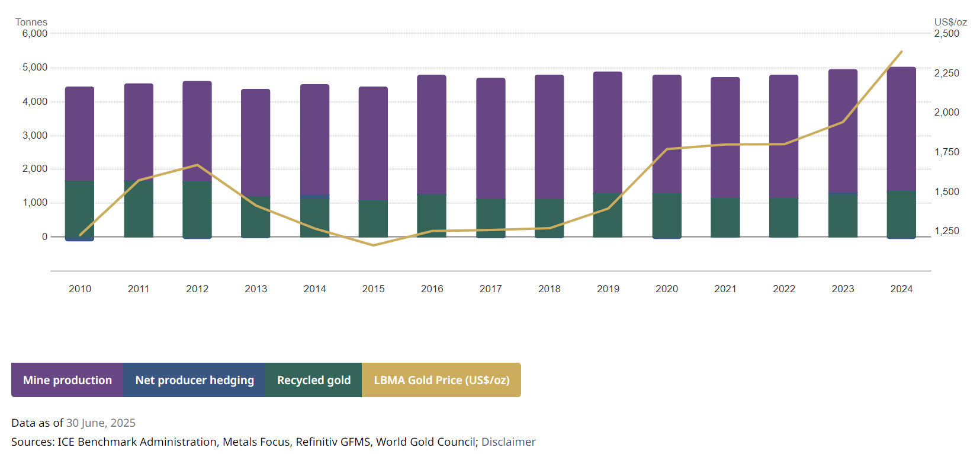Select the 2020 recycled gold green bar
This screenshot has width=980, height=454.
click(667, 215)
